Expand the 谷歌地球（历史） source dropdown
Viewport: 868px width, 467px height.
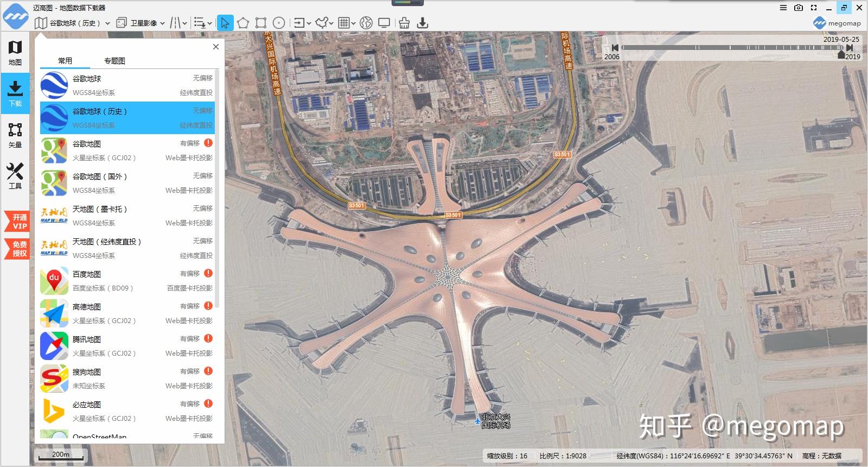pyautogui.click(x=107, y=23)
